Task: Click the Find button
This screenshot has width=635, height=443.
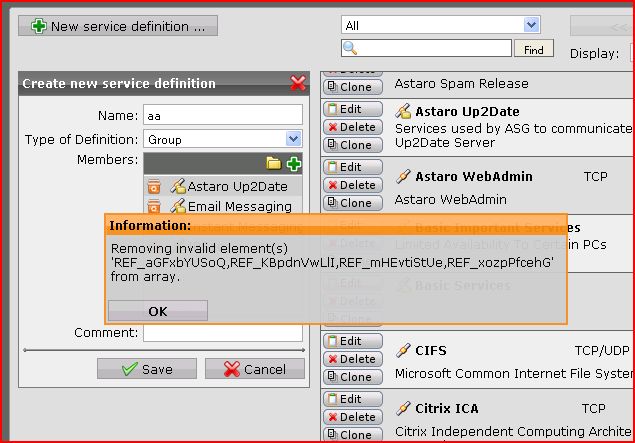Action: [534, 49]
